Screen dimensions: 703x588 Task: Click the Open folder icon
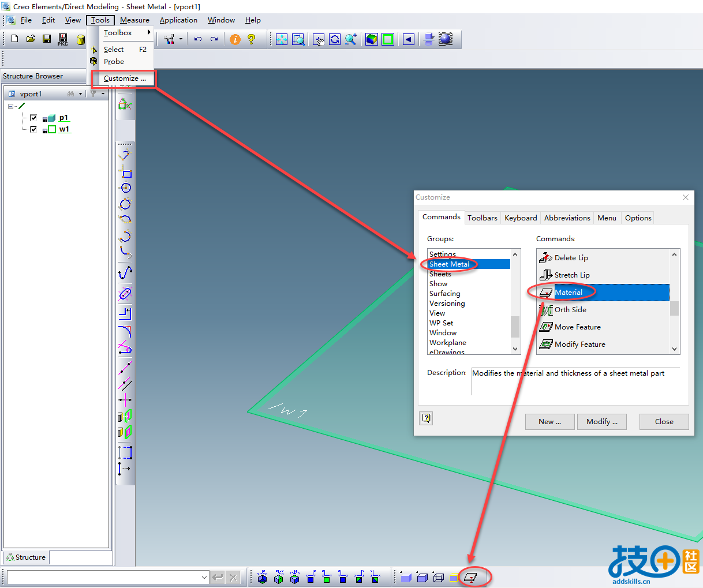point(31,39)
